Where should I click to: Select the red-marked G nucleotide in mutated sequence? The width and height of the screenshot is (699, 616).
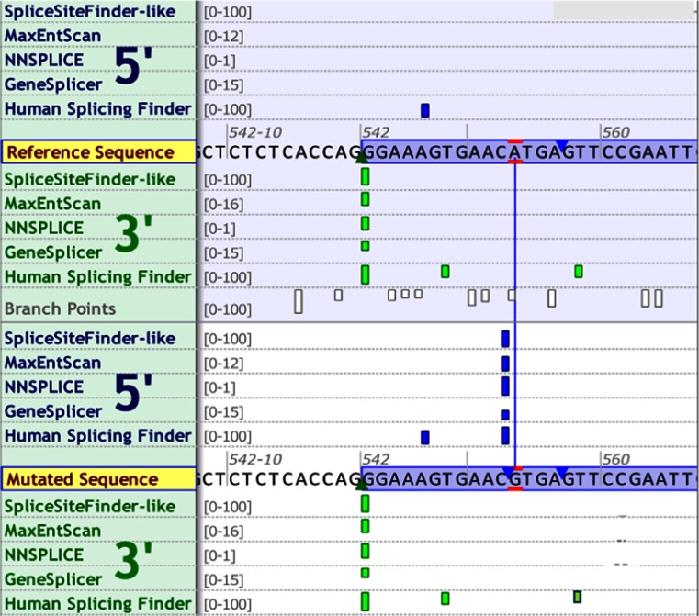(515, 479)
